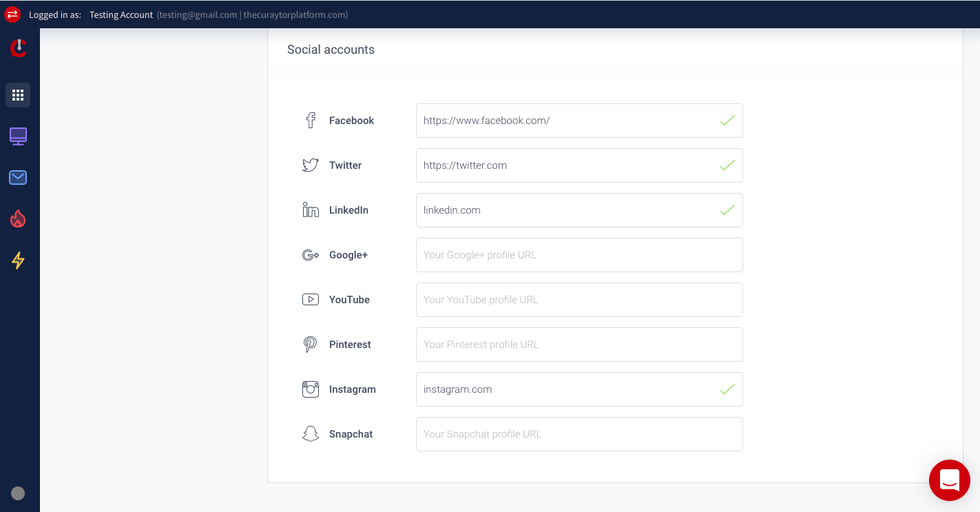Click the 'Logged in as:' text
This screenshot has width=980, height=512.
(55, 15)
